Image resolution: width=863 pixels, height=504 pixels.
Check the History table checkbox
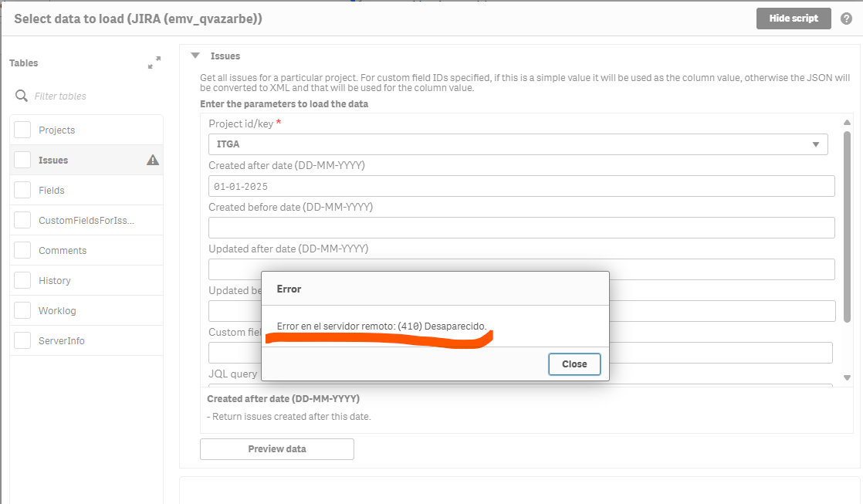click(x=22, y=280)
